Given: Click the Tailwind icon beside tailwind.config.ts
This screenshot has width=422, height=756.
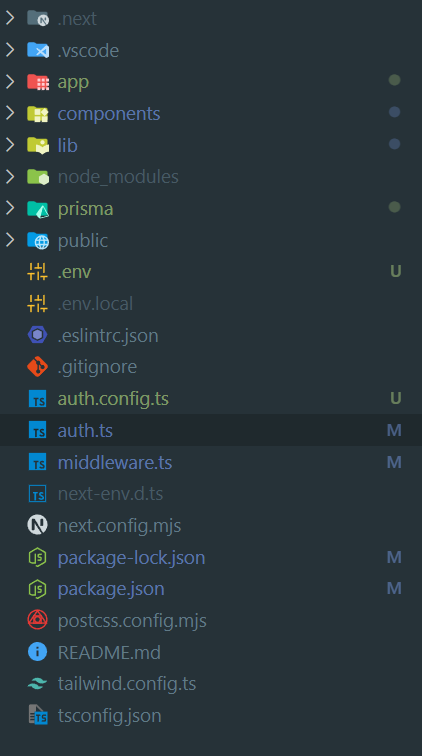Looking at the screenshot, I should point(38,684).
